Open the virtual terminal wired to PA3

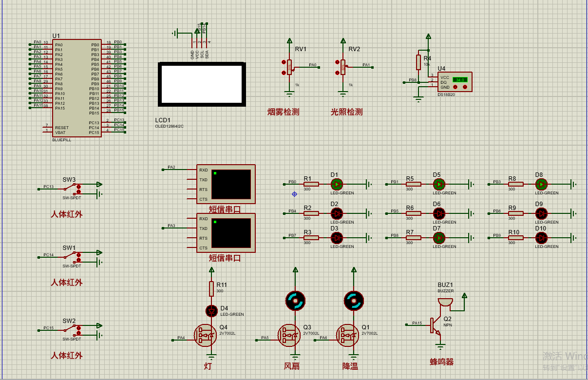[226, 233]
